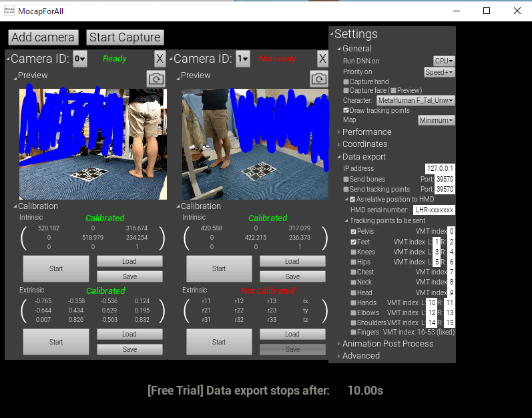Enable the Capture face checkbox

[346, 91]
